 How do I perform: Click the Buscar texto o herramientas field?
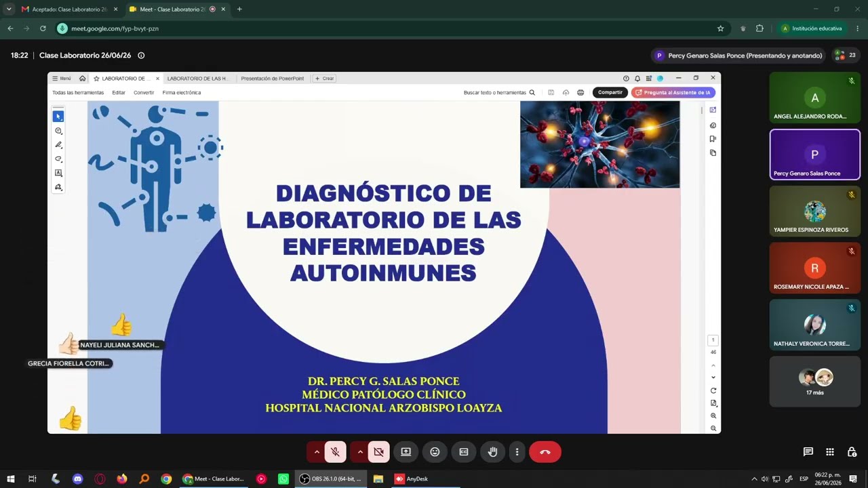click(x=499, y=93)
